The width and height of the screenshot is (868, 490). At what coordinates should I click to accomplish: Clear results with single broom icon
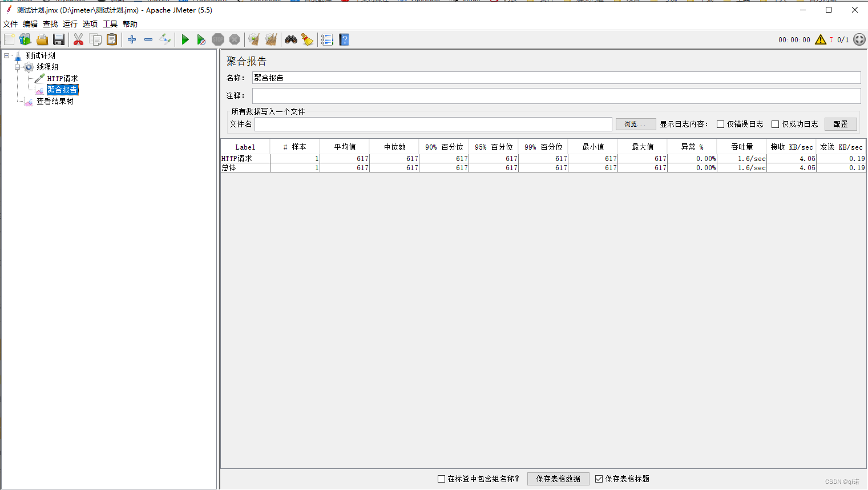(254, 39)
